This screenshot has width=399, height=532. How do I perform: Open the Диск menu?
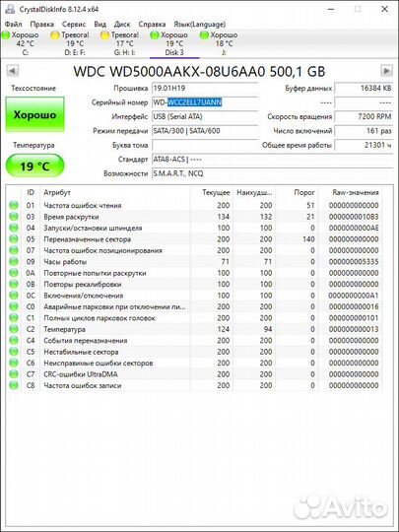[x=122, y=24]
